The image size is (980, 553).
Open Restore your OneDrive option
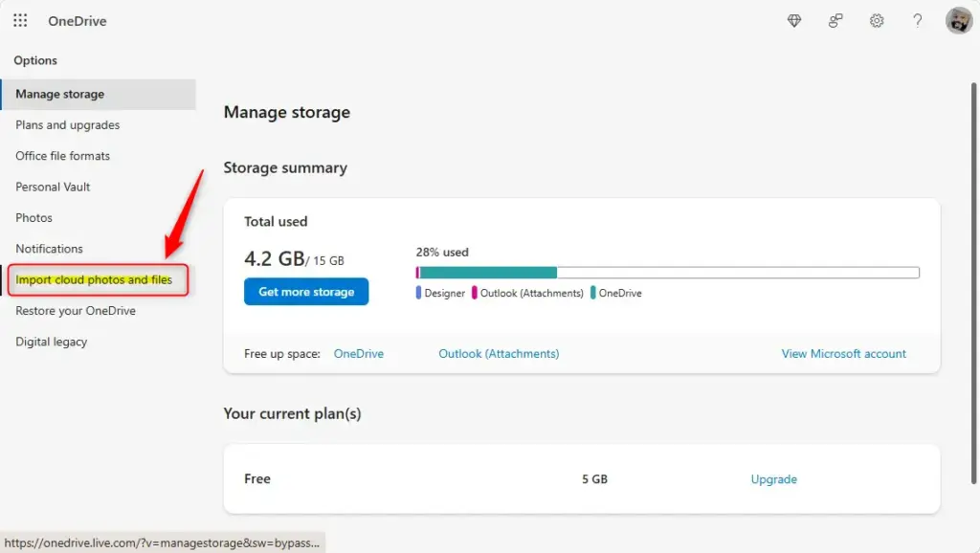(x=76, y=311)
